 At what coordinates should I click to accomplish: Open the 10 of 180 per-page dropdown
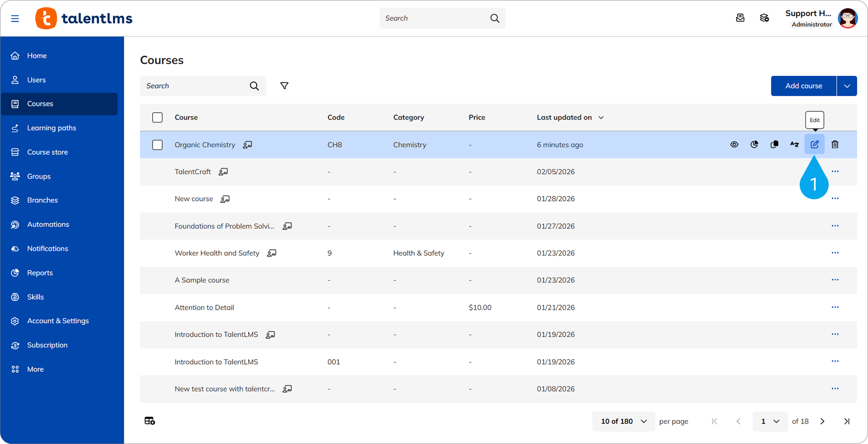[x=623, y=421]
